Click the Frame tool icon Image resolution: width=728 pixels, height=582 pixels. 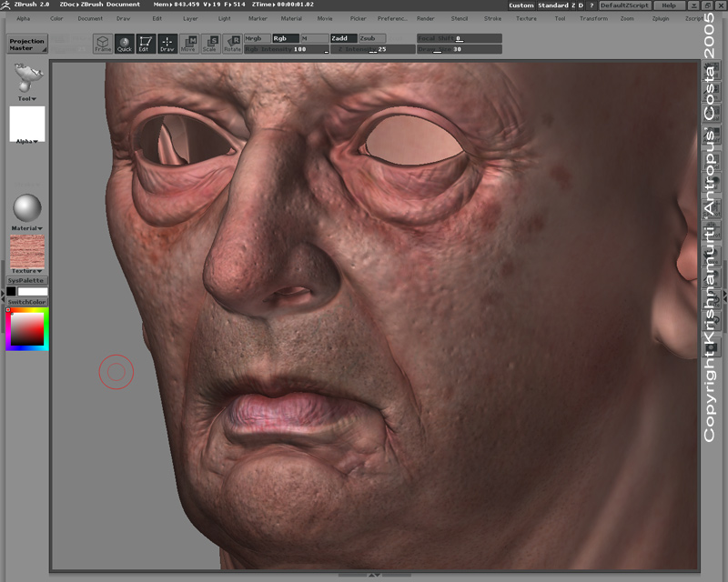tap(103, 44)
